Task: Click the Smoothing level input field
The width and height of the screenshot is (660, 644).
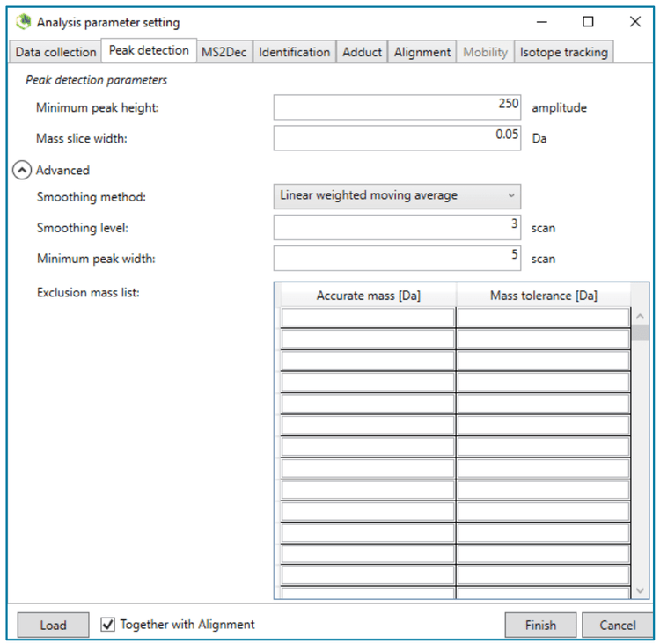Action: point(397,228)
